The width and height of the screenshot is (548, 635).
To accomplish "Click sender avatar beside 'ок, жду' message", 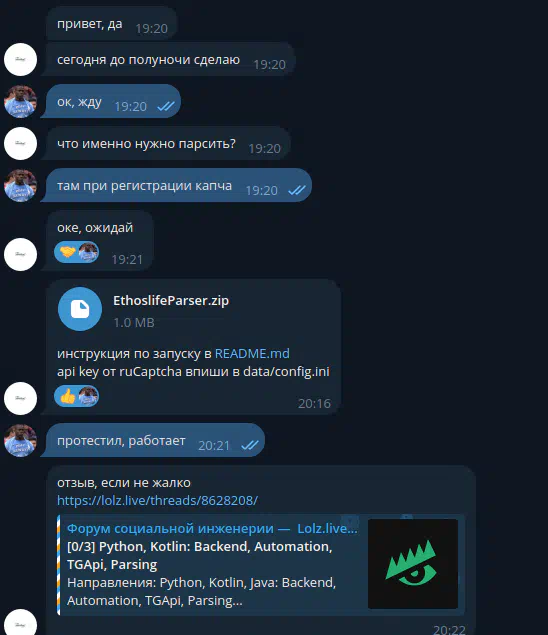I will 20,101.
